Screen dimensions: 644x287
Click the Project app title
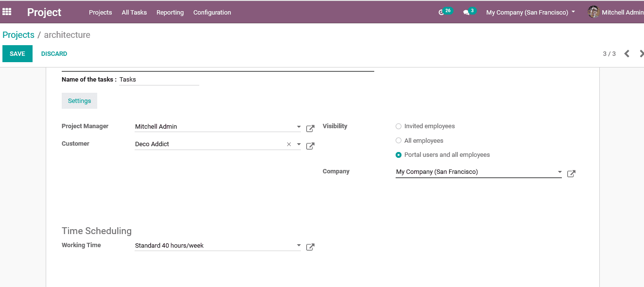click(44, 12)
